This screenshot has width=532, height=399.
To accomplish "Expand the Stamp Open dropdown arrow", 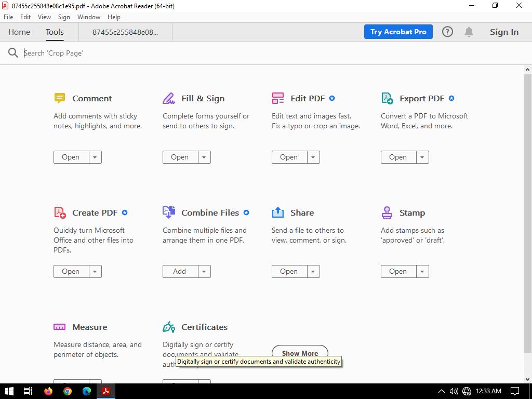I will pos(422,272).
